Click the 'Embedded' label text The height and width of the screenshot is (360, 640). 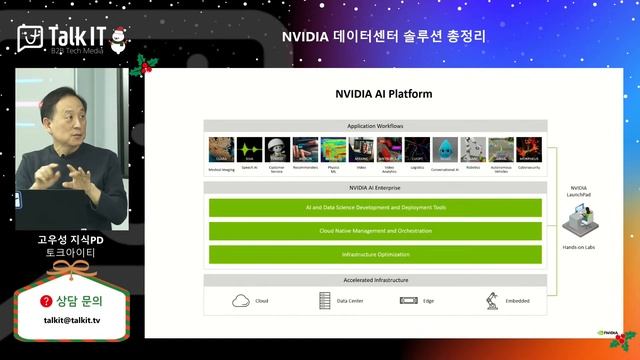(x=518, y=301)
